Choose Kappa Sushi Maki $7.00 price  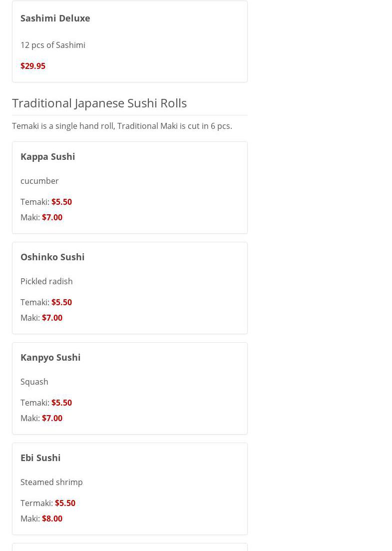coord(52,217)
